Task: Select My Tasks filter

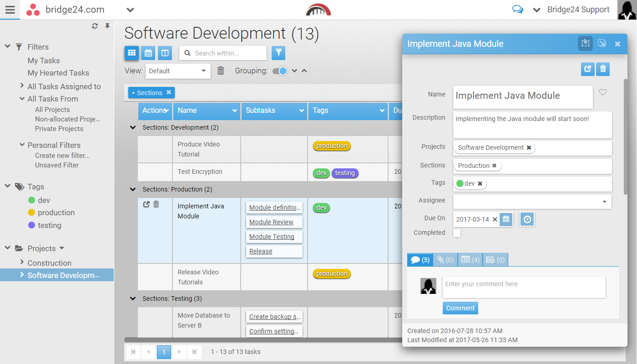Action: [x=44, y=61]
